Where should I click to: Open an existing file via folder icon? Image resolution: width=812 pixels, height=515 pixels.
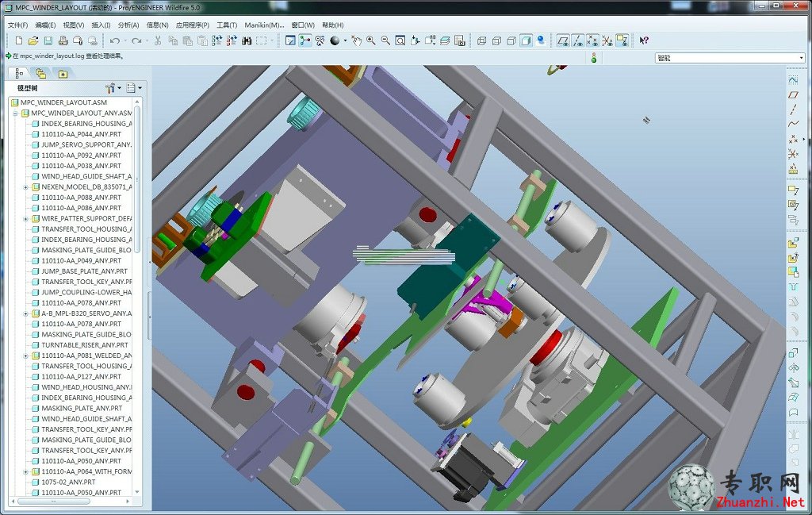coord(33,40)
